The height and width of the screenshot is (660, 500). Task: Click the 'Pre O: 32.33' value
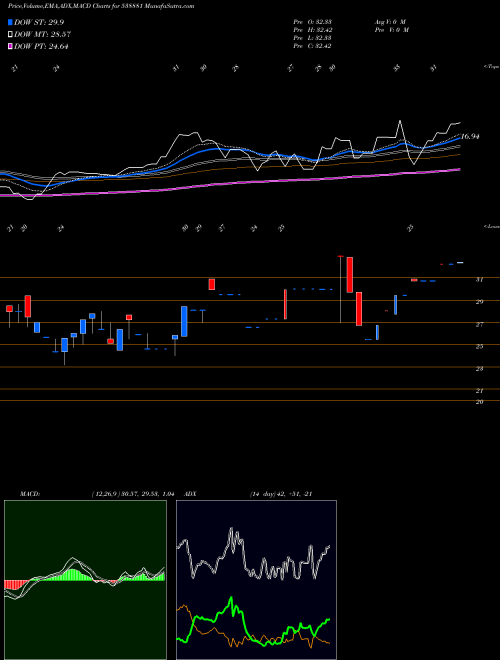tap(312, 22)
